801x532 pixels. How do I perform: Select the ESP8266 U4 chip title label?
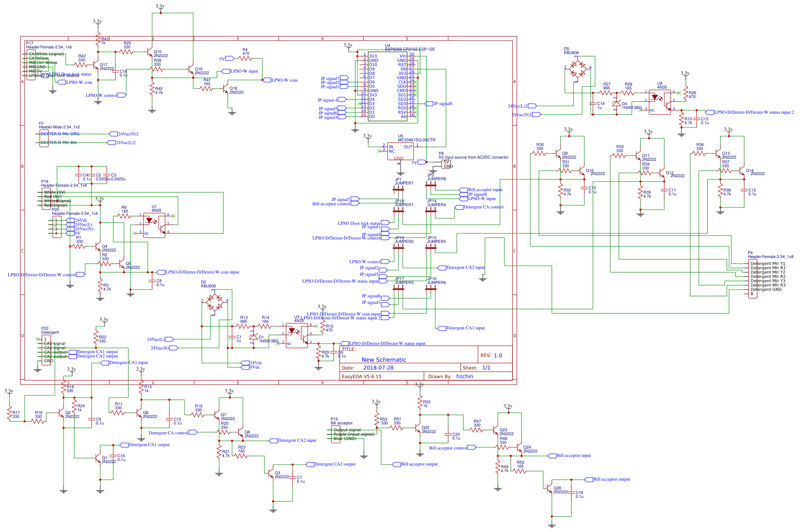coord(410,49)
